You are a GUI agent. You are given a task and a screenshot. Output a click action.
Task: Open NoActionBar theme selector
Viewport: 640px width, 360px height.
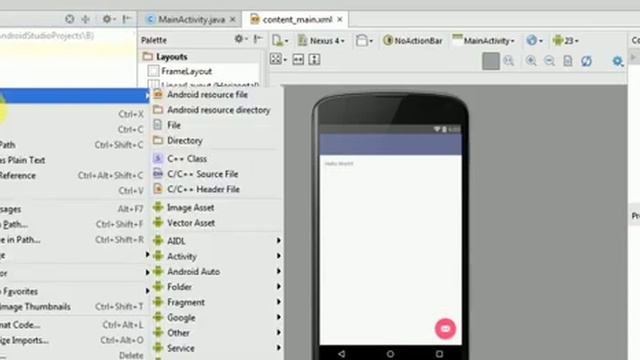[413, 41]
